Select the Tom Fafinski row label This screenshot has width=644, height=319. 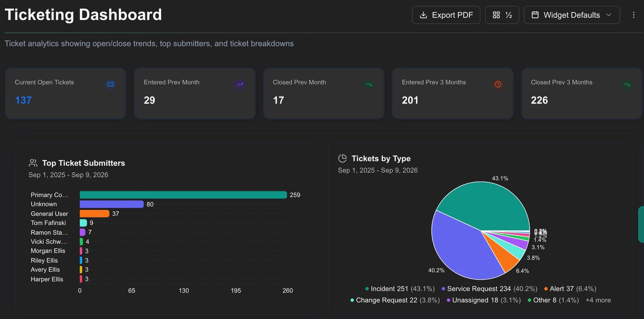48,223
